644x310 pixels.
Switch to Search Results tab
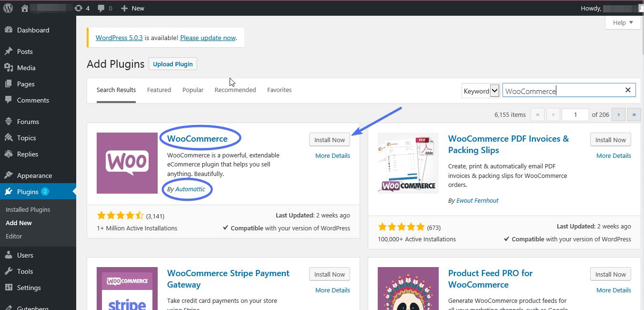click(x=116, y=90)
